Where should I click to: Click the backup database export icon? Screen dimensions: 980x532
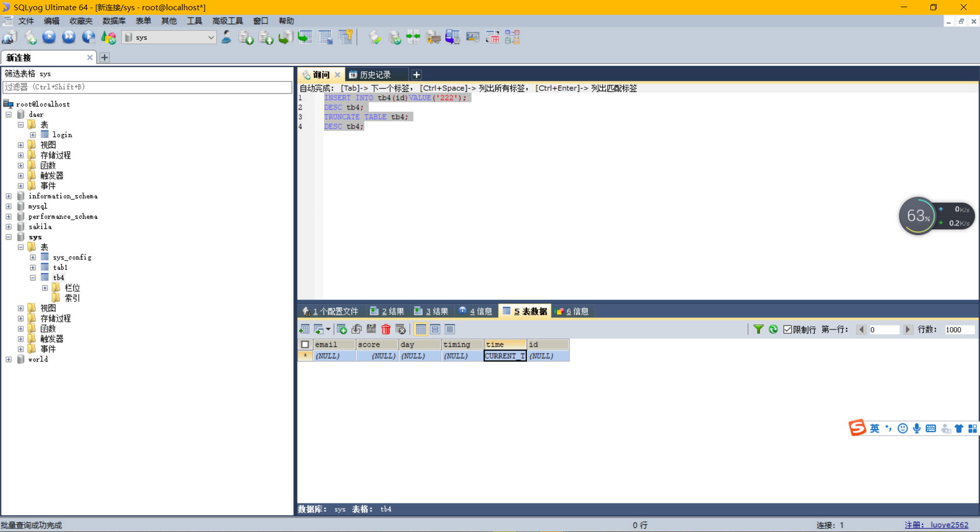click(x=266, y=37)
